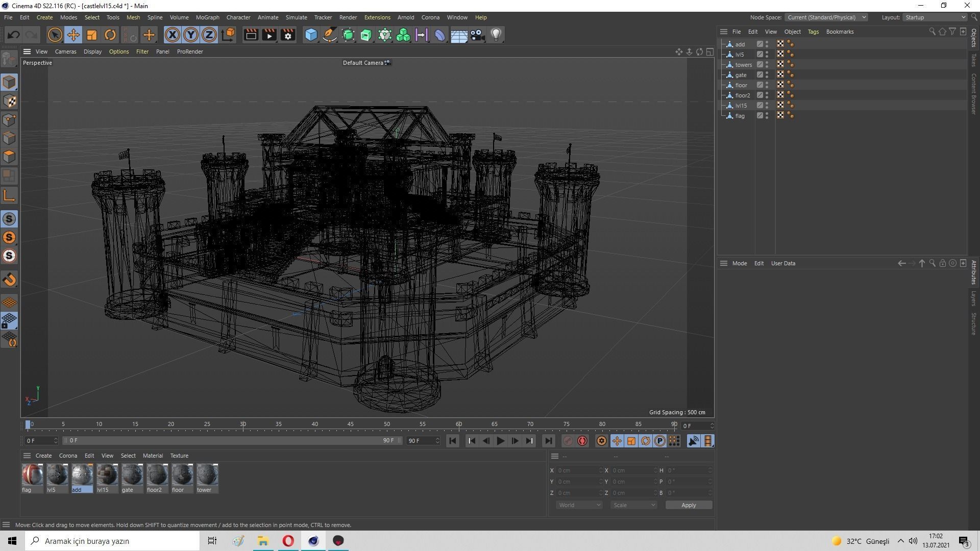Click the X position input field
Viewport: 980px width, 551px height.
[x=579, y=470]
